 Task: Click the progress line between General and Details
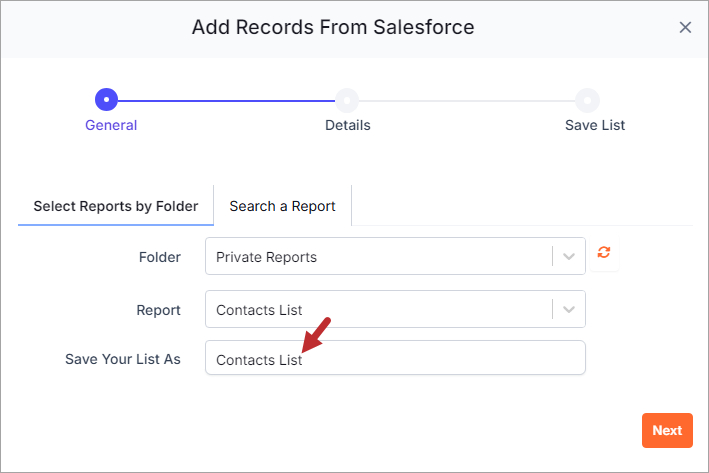click(226, 100)
